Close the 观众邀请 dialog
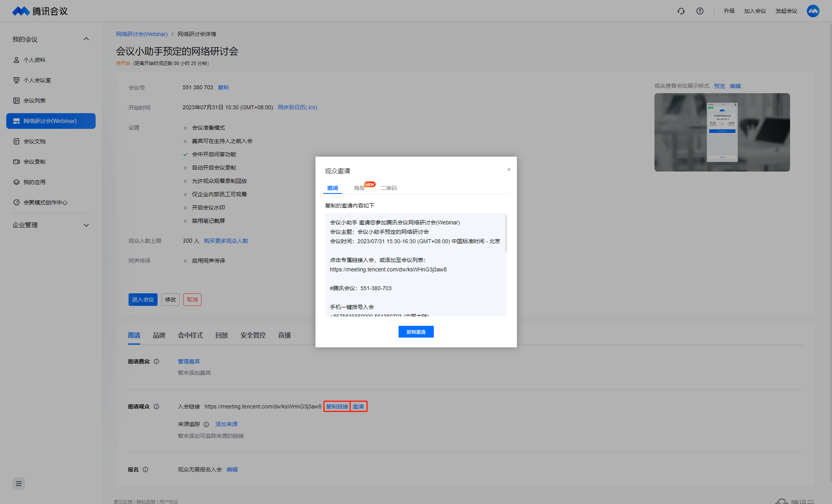This screenshot has height=504, width=832. (509, 170)
